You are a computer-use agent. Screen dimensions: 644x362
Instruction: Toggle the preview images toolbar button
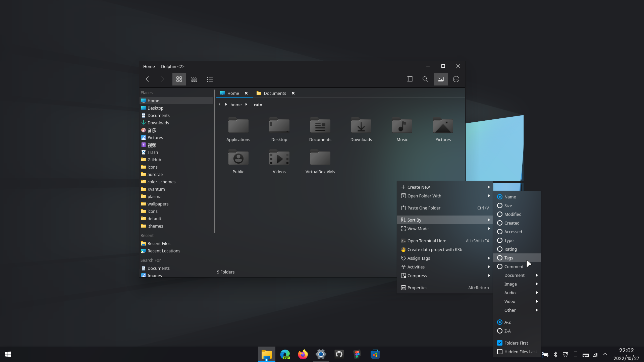[x=441, y=79]
